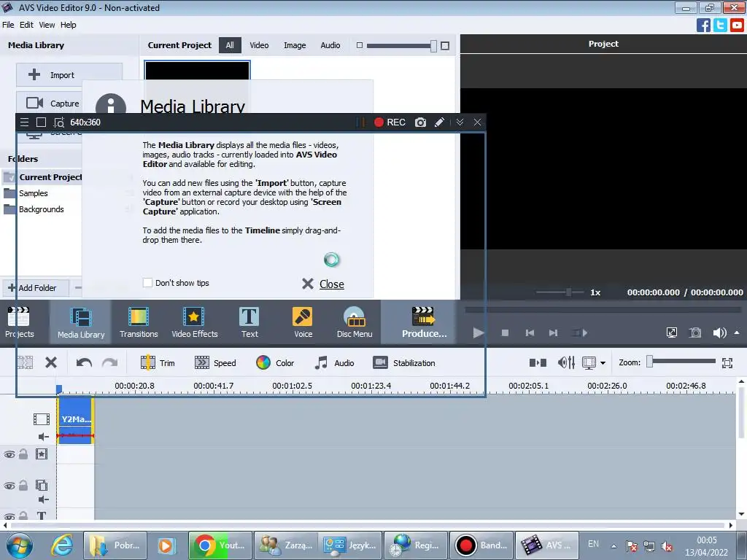Open the Disc Menu section

point(355,322)
